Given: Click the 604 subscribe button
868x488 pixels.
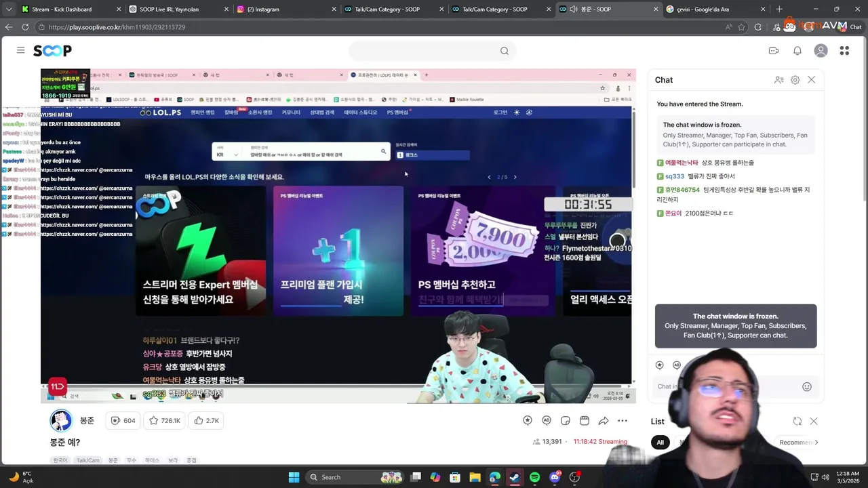Looking at the screenshot, I should pos(123,421).
